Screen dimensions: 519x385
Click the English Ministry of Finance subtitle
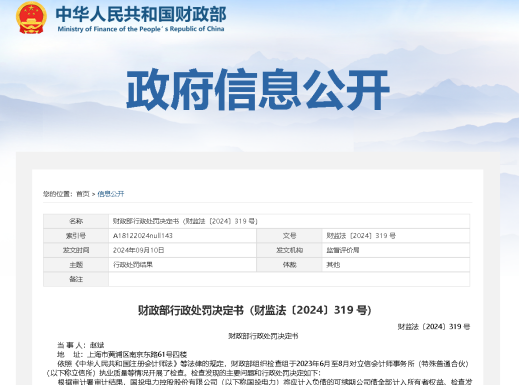141,29
